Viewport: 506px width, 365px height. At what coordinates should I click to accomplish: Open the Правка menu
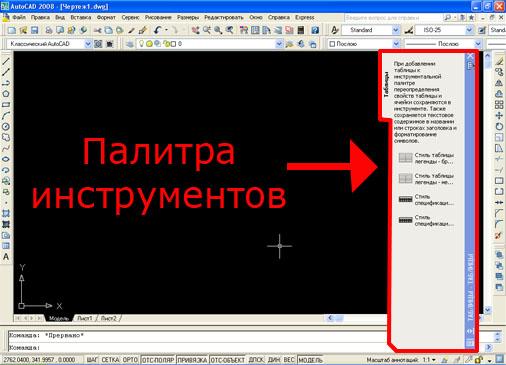tap(40, 17)
